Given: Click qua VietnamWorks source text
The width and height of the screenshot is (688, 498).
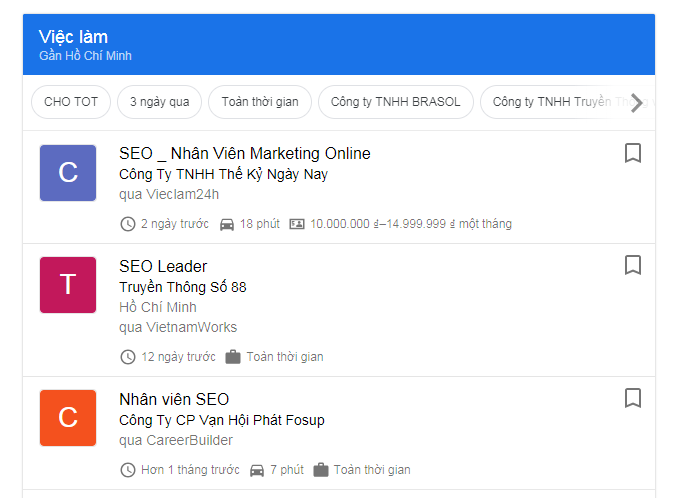Looking at the screenshot, I should [x=178, y=327].
